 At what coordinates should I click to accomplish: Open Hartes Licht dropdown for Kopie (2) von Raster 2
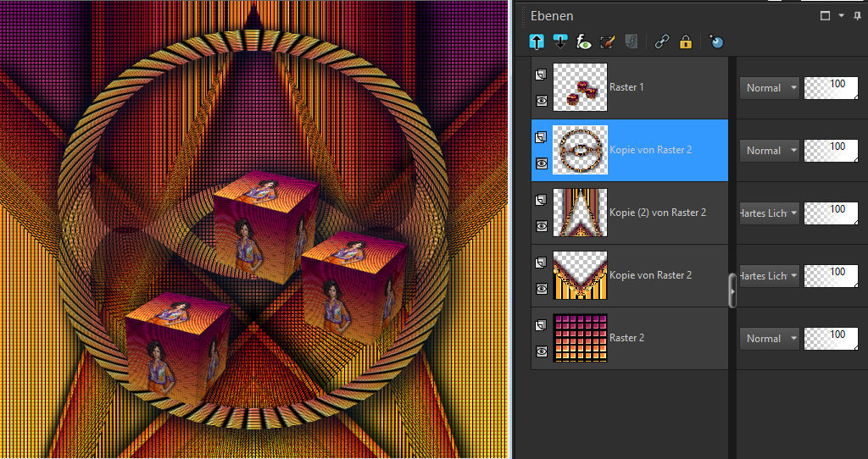[770, 213]
